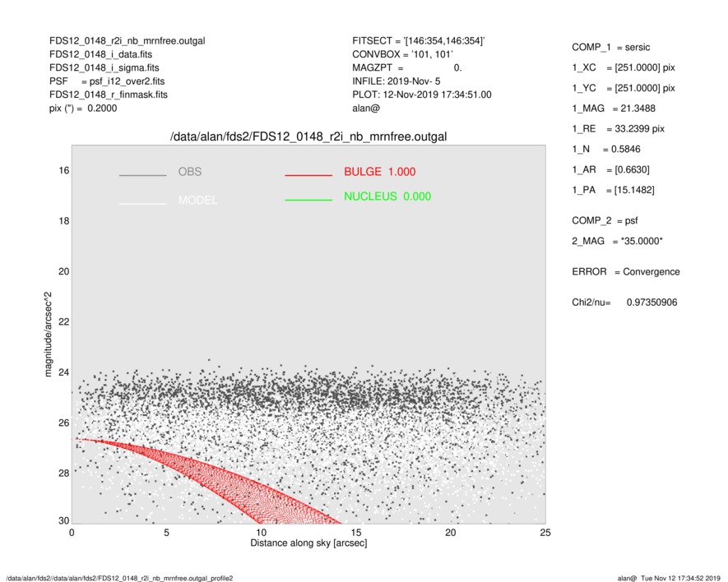Image resolution: width=728 pixels, height=582 pixels.
Task: Click the 2_MAG = *35.0000* value
Action: click(x=618, y=242)
